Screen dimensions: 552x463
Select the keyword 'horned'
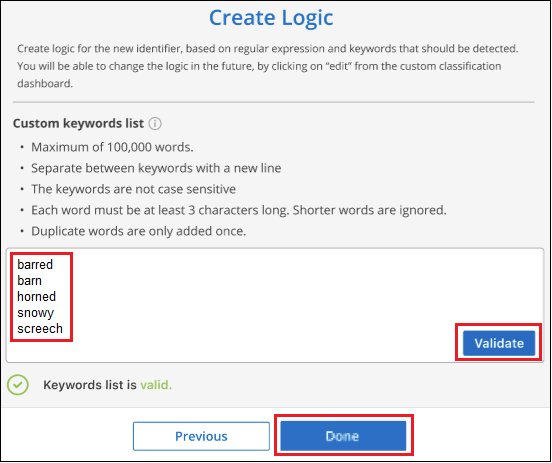[x=36, y=296]
